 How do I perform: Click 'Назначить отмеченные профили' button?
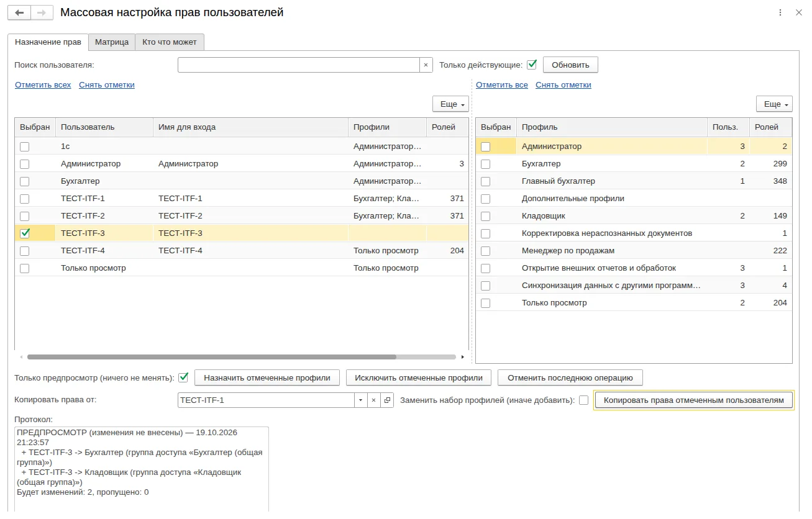267,377
